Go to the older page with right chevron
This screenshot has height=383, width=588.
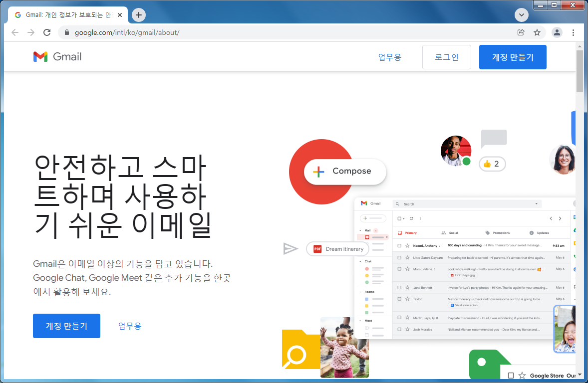(x=560, y=218)
